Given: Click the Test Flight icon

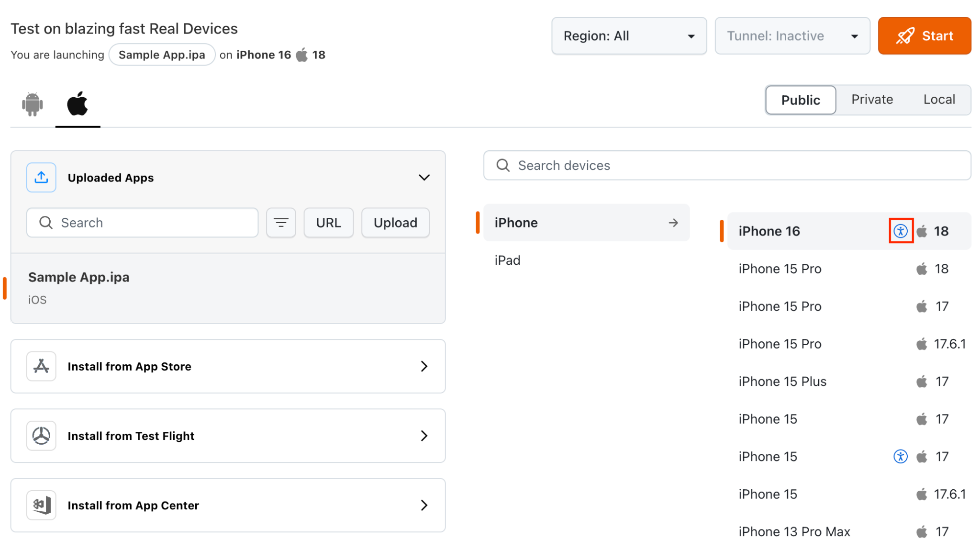Looking at the screenshot, I should [41, 436].
